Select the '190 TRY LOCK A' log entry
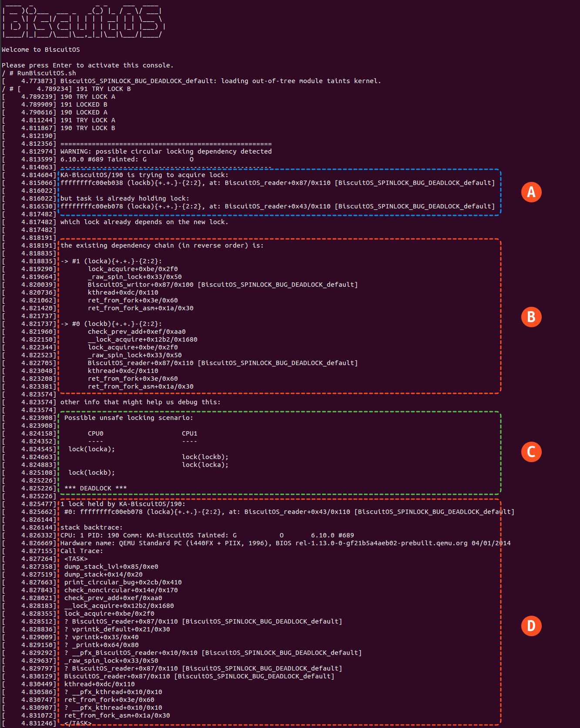The height and width of the screenshot is (728, 580). tap(88, 97)
